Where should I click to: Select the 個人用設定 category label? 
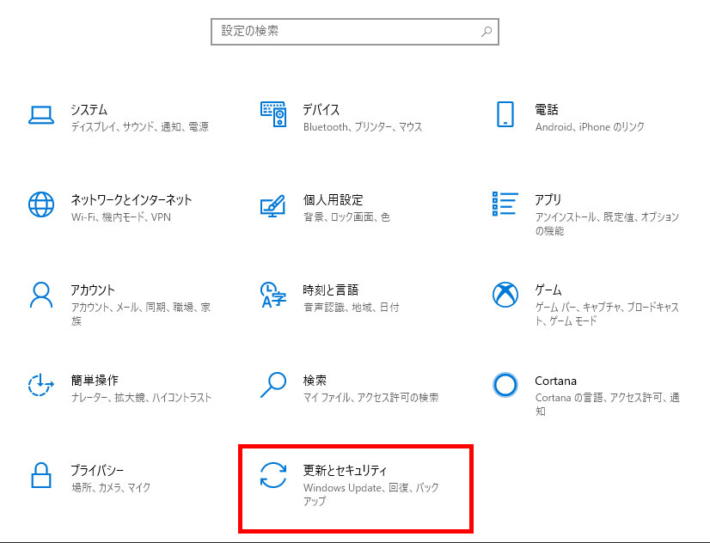(x=333, y=200)
